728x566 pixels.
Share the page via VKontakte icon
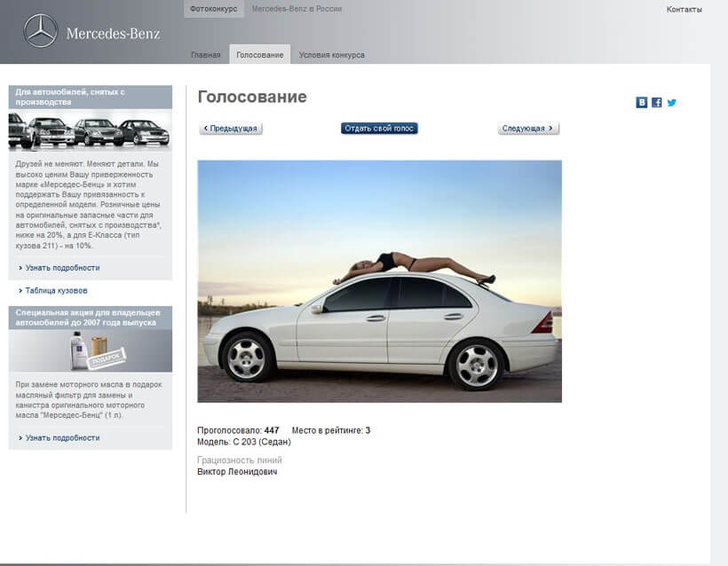pos(642,103)
